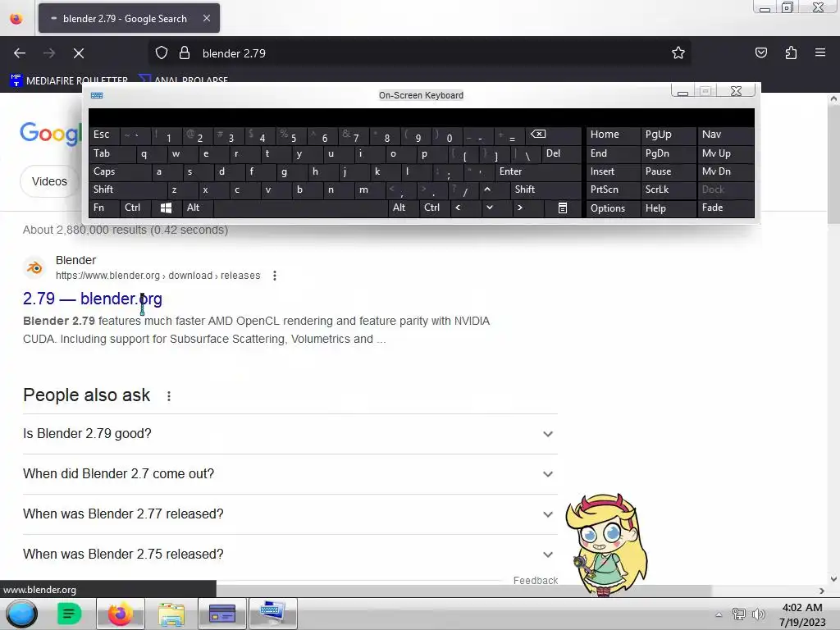Click the context menu key on On-Screen Keyboard
Screen dimensions: 840x630
click(562, 208)
